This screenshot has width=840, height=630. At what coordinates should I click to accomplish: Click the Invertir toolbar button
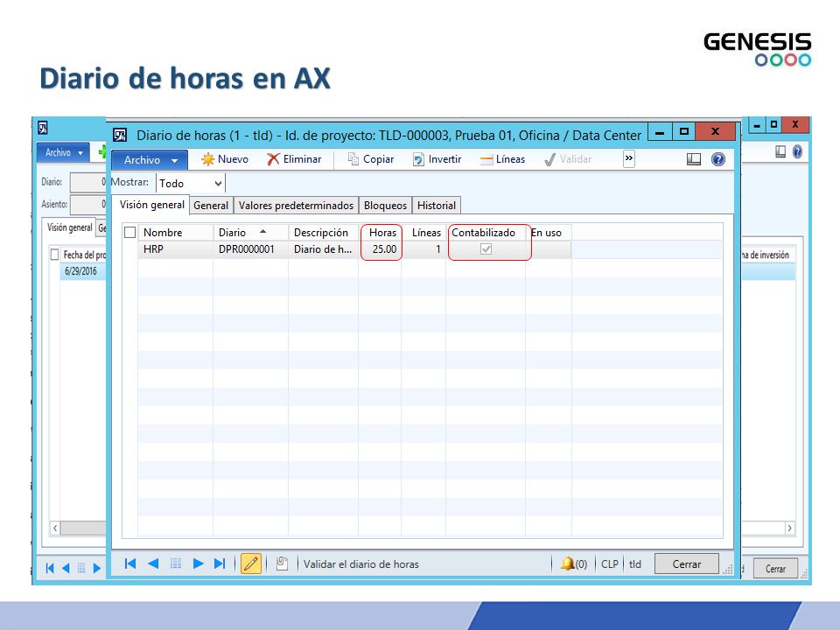(x=437, y=159)
